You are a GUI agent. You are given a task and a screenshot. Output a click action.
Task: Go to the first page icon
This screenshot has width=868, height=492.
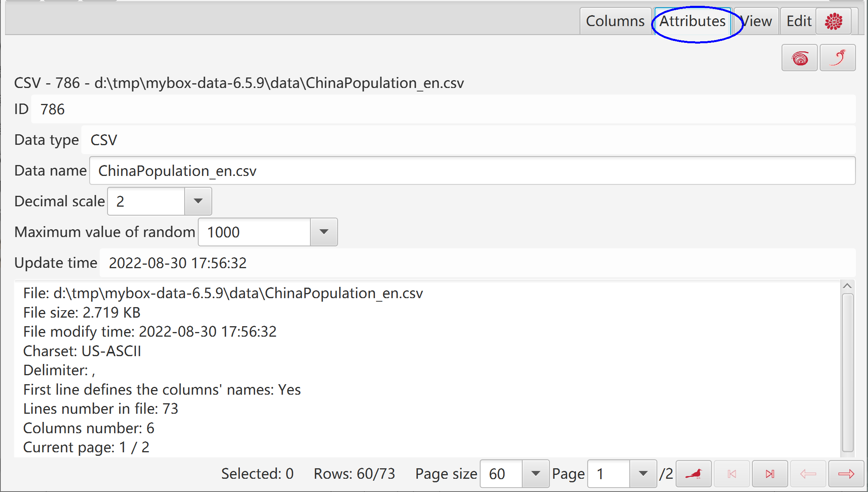732,474
